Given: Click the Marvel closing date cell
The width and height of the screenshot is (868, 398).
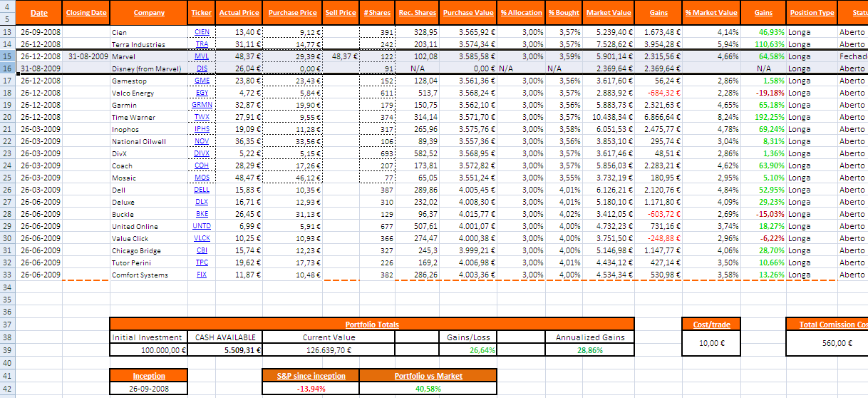Looking at the screenshot, I should [x=86, y=56].
